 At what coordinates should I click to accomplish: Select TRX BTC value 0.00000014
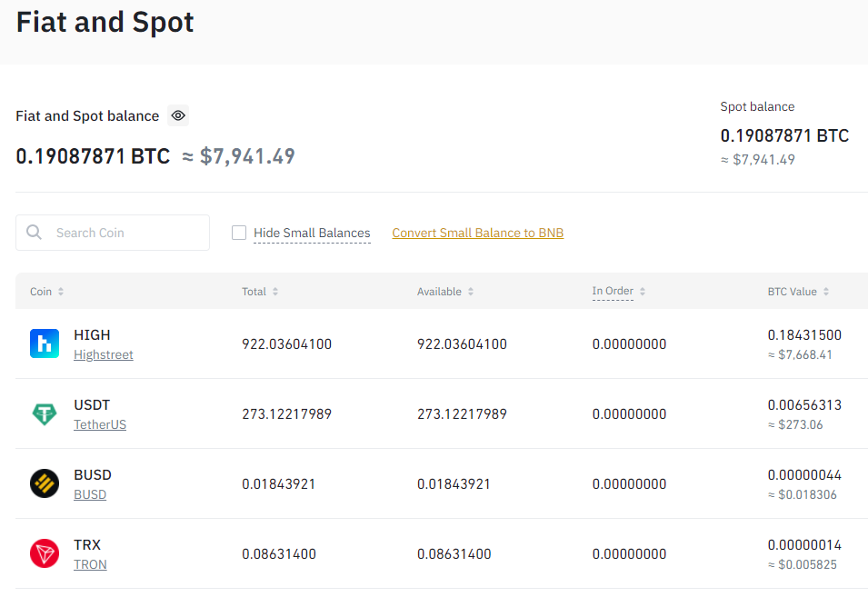[804, 545]
